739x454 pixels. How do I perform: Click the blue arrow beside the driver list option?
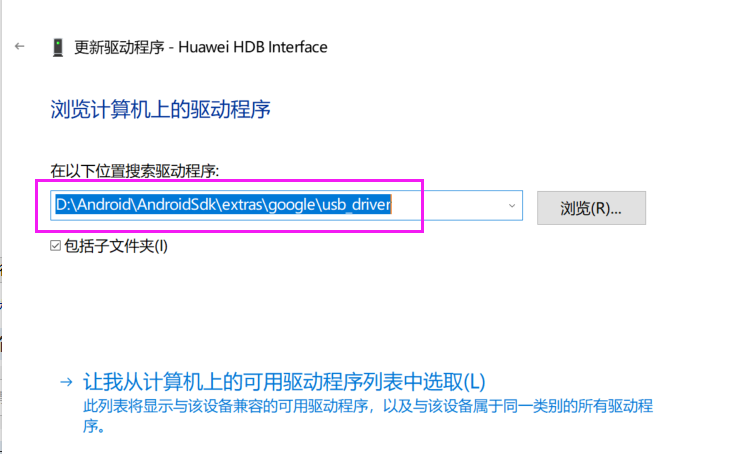pyautogui.click(x=66, y=382)
